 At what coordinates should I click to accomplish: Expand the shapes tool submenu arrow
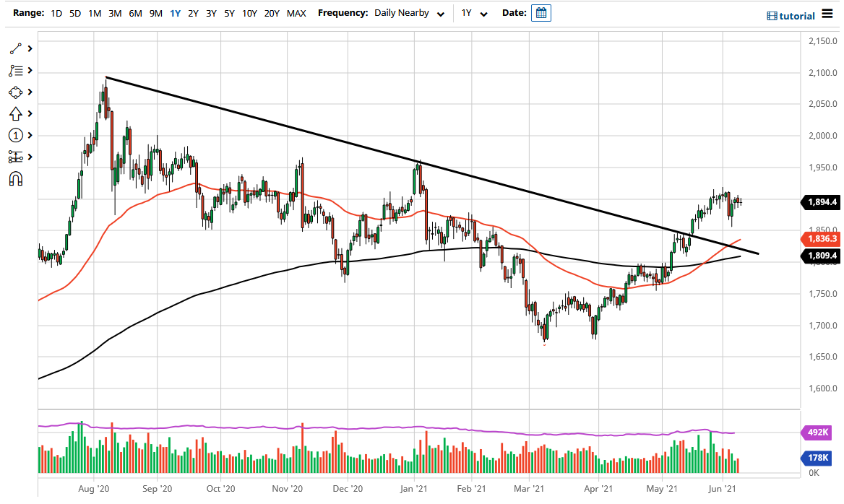point(30,92)
